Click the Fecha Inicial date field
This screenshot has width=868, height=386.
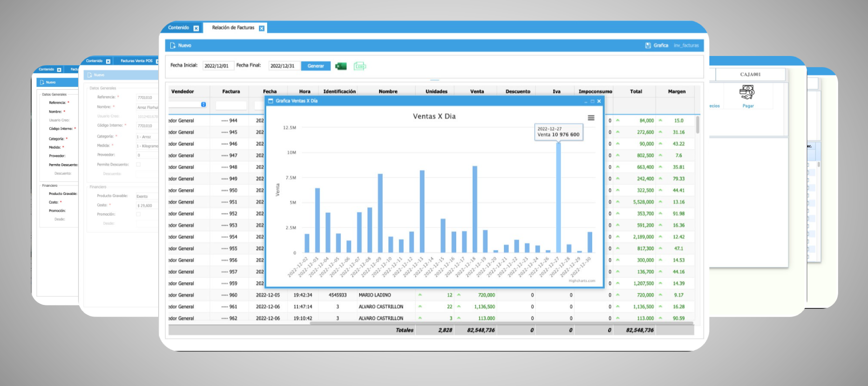tap(217, 66)
